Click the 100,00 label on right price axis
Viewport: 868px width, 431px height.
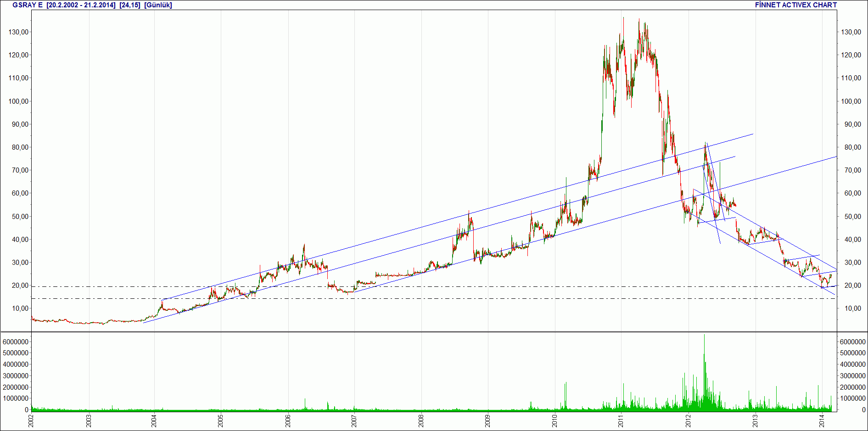point(851,101)
